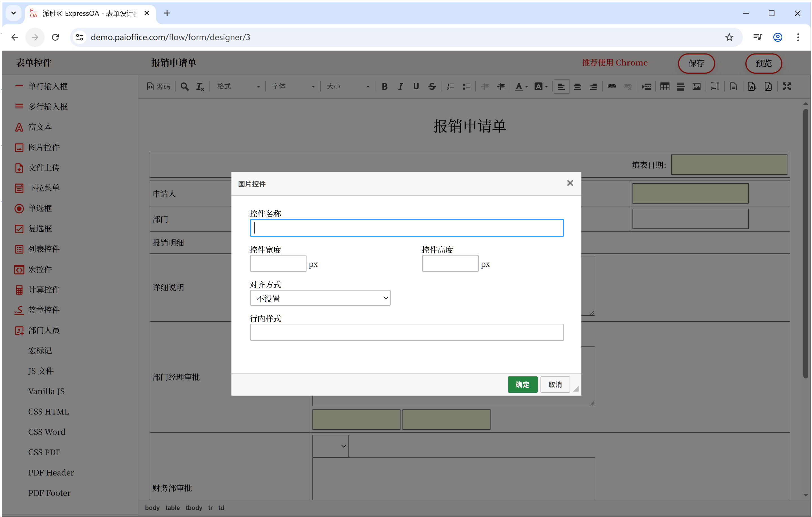Select 单选框 control in sidebar
The image size is (812, 517).
pyautogui.click(x=40, y=208)
